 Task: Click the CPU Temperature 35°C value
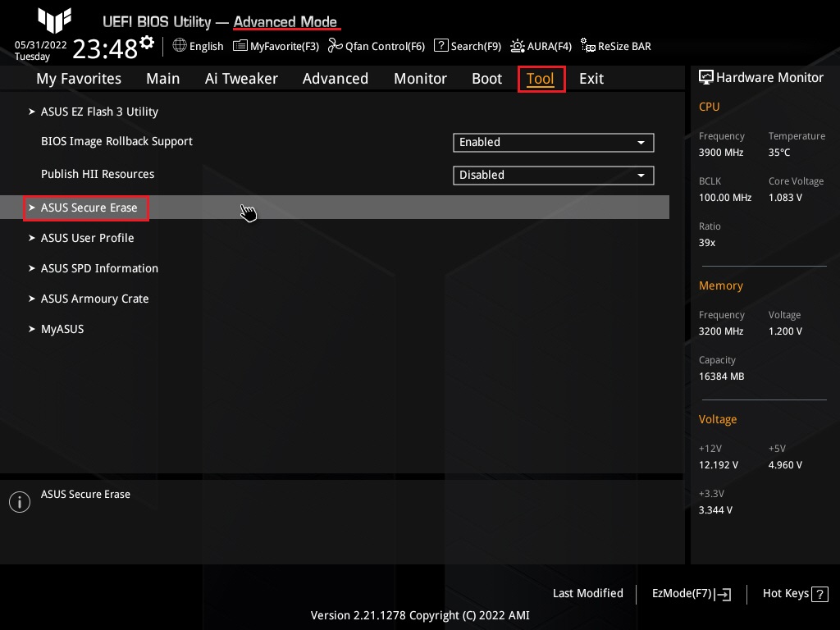pos(779,152)
